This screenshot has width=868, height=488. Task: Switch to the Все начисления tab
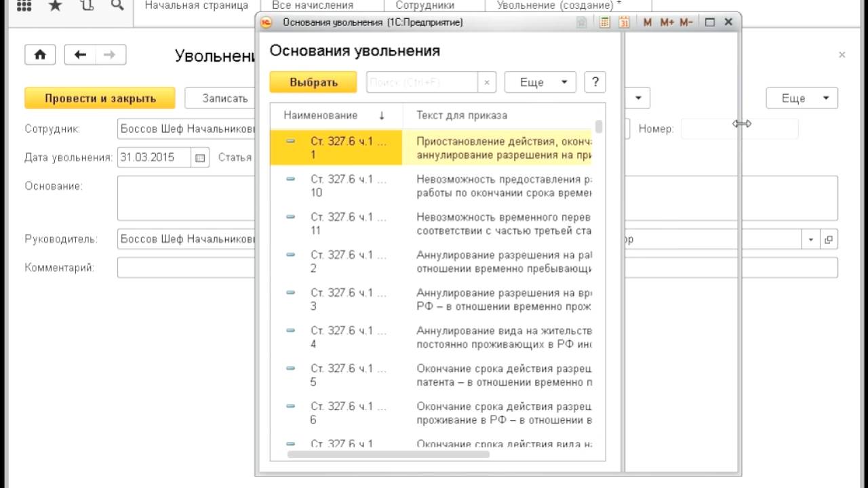click(x=313, y=5)
